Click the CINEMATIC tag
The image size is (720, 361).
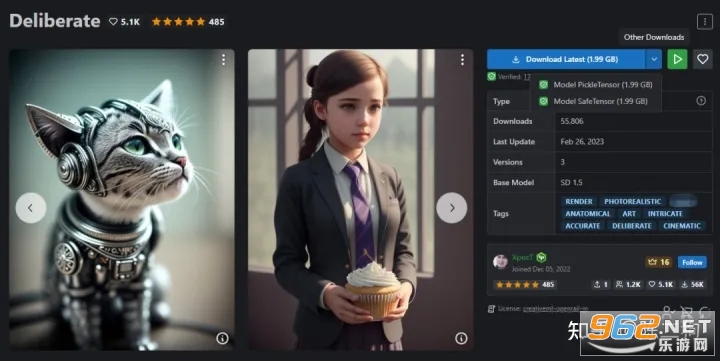(x=682, y=226)
